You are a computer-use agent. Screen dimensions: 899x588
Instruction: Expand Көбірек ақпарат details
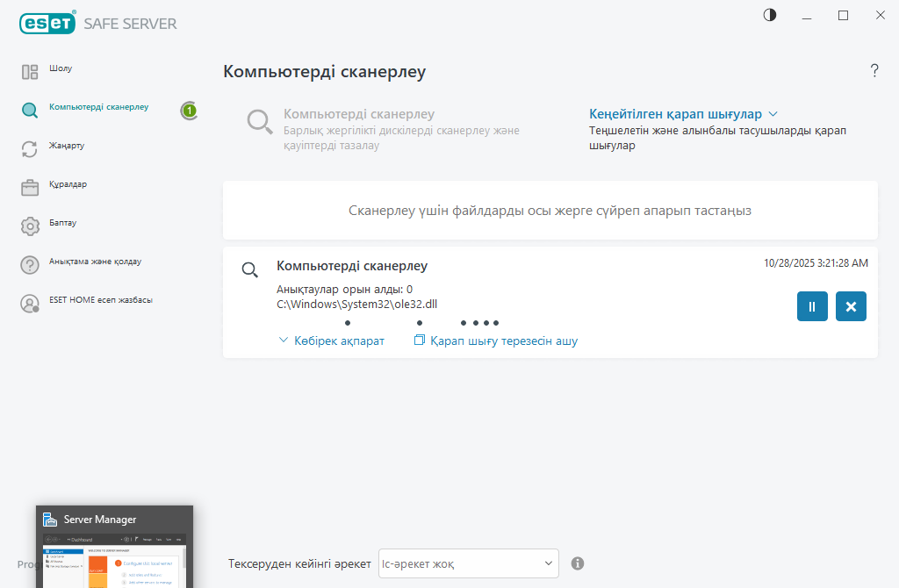(x=331, y=341)
